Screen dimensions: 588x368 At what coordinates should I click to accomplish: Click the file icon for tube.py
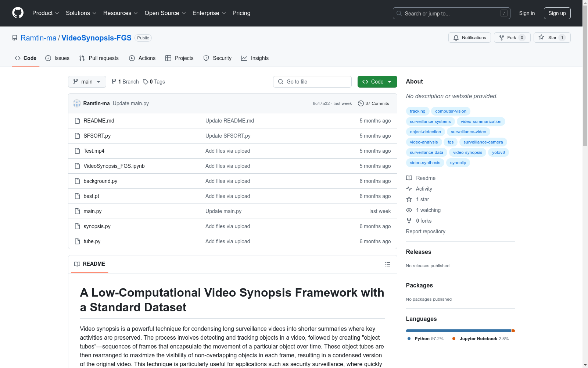pyautogui.click(x=77, y=241)
